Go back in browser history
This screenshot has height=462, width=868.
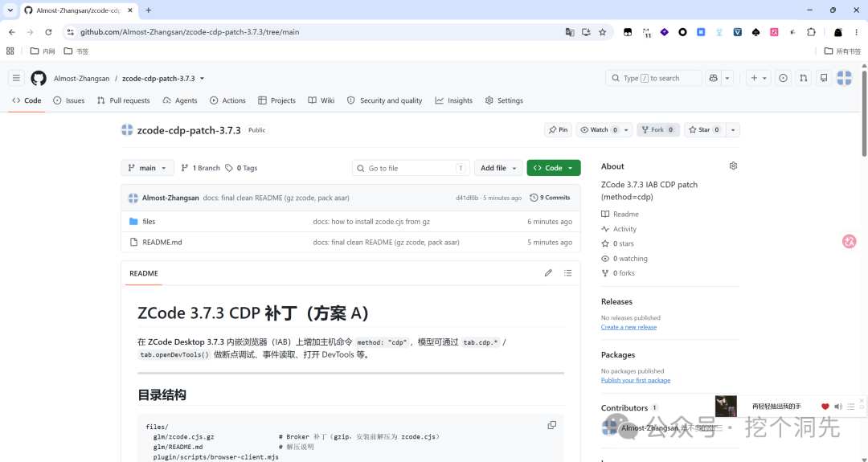[x=12, y=32]
